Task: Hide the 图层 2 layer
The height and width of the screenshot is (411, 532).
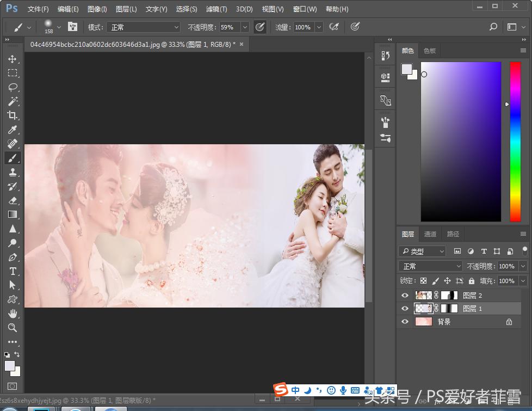Action: click(x=404, y=295)
